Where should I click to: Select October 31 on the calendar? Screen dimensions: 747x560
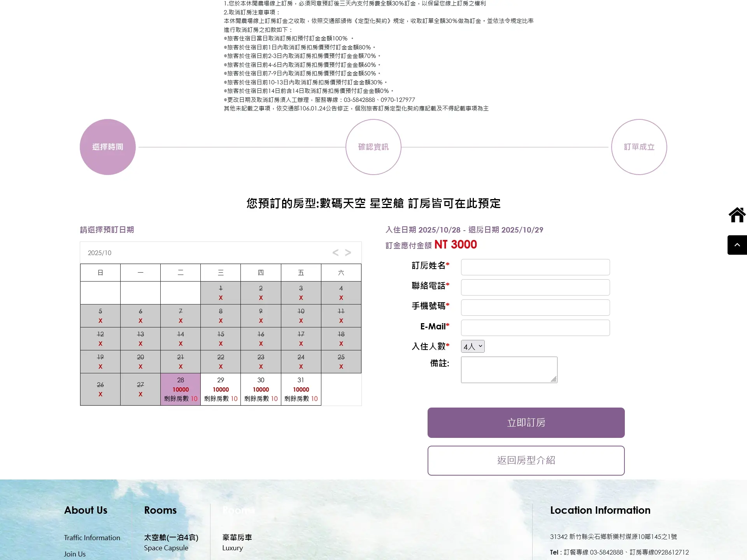[x=301, y=389]
